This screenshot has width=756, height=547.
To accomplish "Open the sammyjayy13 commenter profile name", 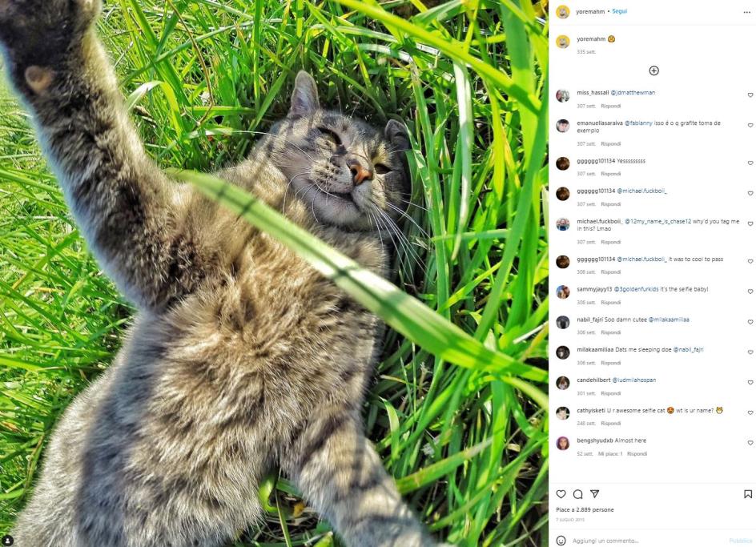I will click(594, 289).
